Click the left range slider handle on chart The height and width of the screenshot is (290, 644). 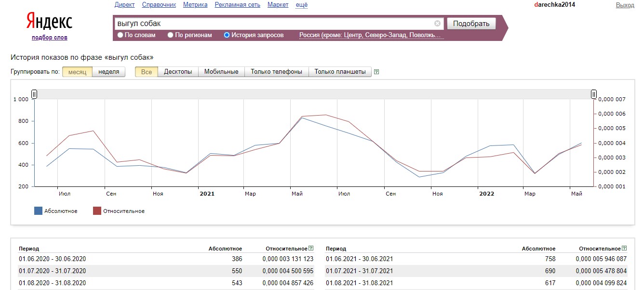pos(34,94)
